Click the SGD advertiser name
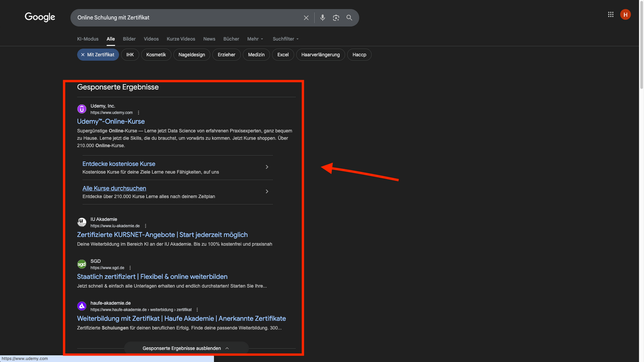 point(96,261)
